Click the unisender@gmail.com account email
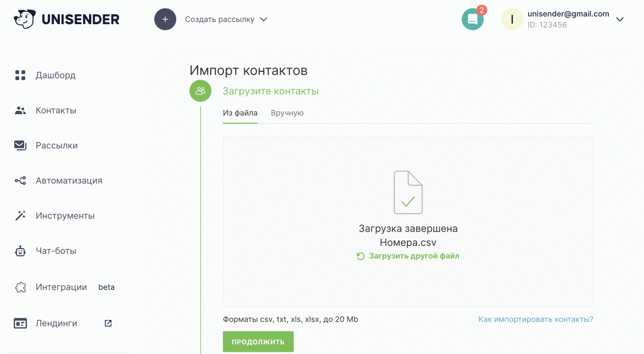Screen dimensions: 644x354 click(568, 14)
